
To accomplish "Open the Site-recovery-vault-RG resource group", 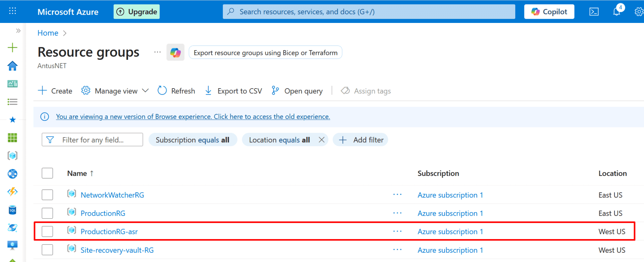I will (117, 250).
